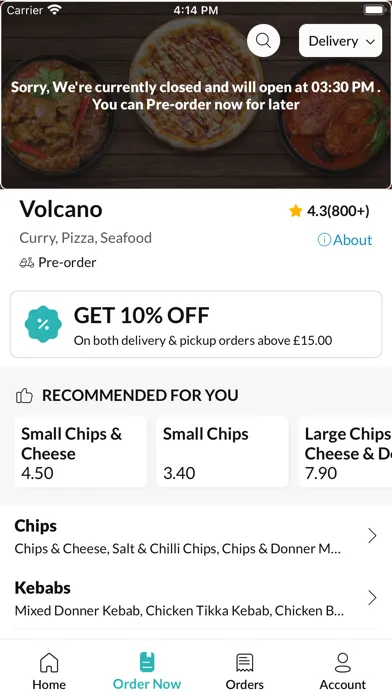Switch to the Order Now tab
The image size is (392, 696).
click(147, 671)
